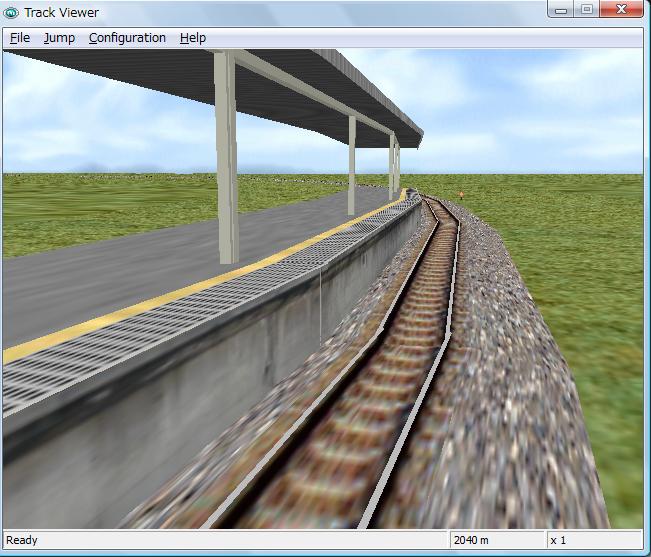Click the Track Viewer title bar text

point(61,11)
